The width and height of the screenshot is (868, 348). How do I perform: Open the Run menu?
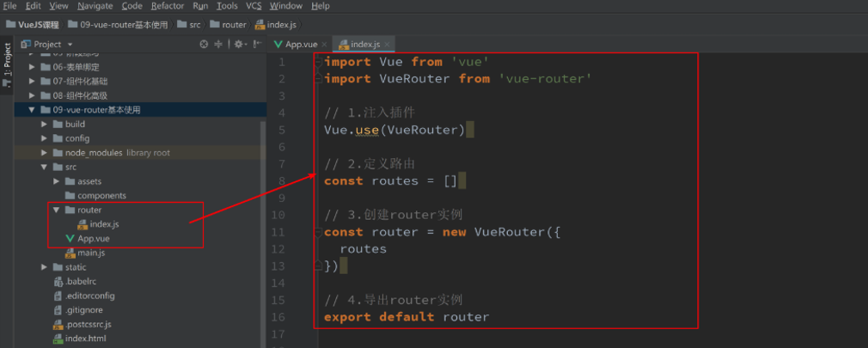(200, 6)
